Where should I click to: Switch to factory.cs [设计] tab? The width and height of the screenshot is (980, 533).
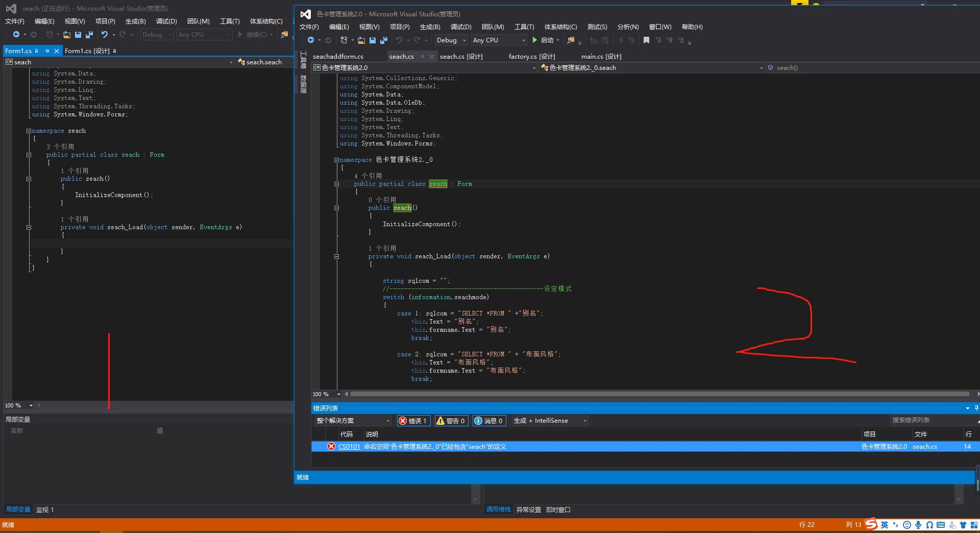531,56
